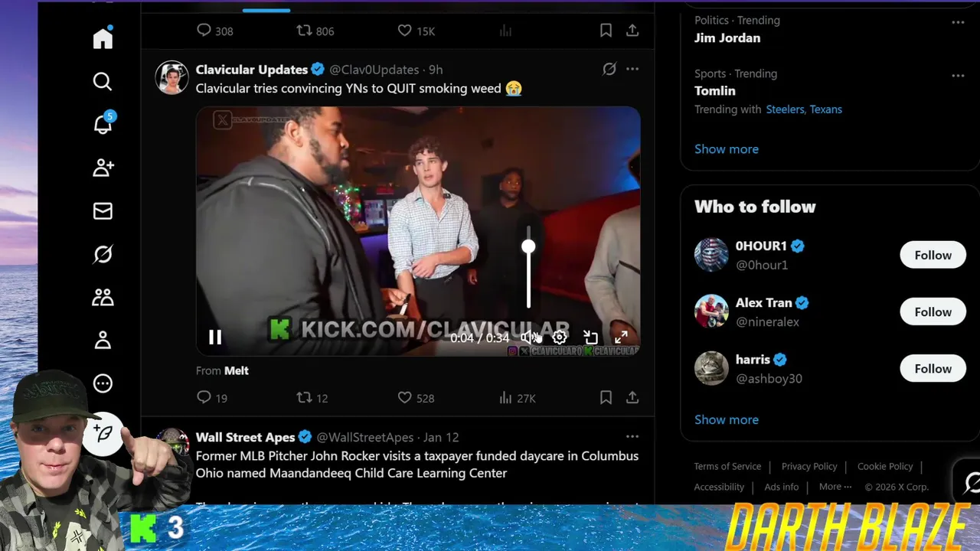
Task: Open Messages envelope icon
Action: (x=103, y=211)
